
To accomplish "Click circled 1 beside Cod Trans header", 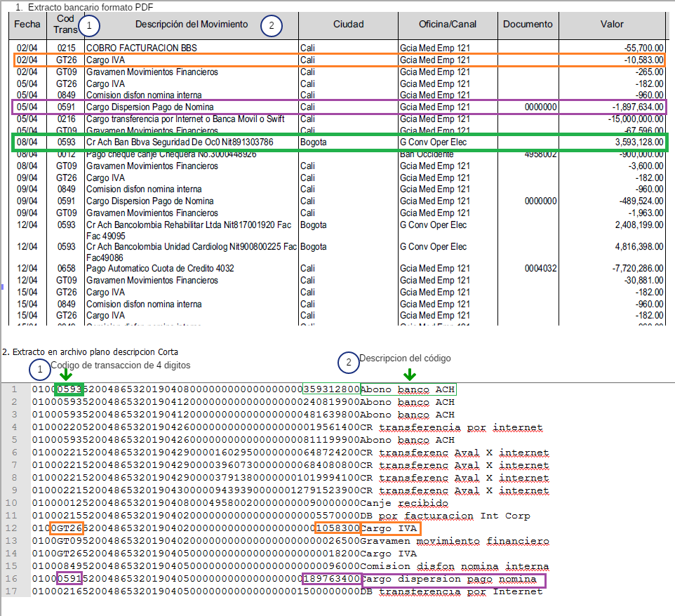I will pos(89,27).
